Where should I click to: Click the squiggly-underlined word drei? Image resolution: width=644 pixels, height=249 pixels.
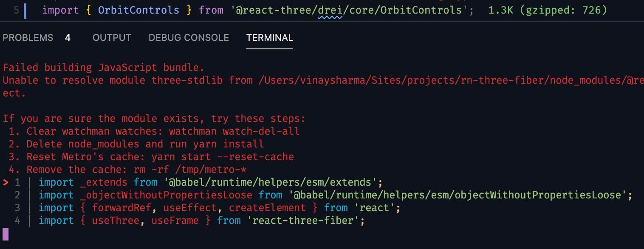[329, 10]
